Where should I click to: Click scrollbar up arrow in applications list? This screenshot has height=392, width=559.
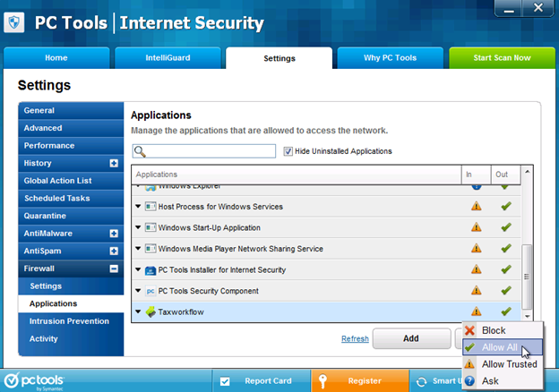[x=527, y=172]
